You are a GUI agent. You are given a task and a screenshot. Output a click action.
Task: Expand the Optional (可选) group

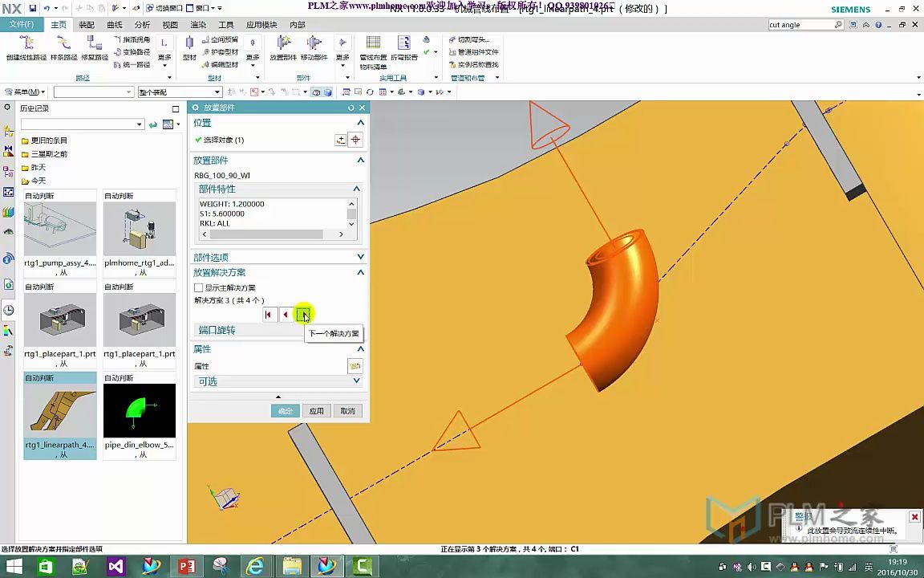point(356,381)
